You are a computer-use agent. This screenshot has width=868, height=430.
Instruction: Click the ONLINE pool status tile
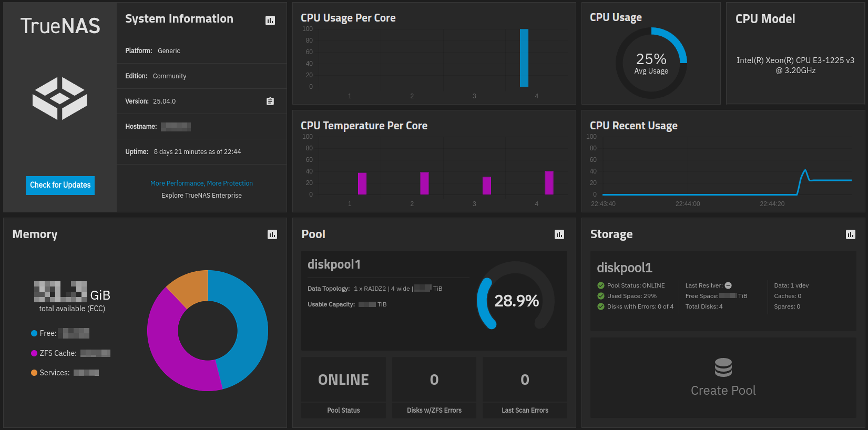coord(343,388)
